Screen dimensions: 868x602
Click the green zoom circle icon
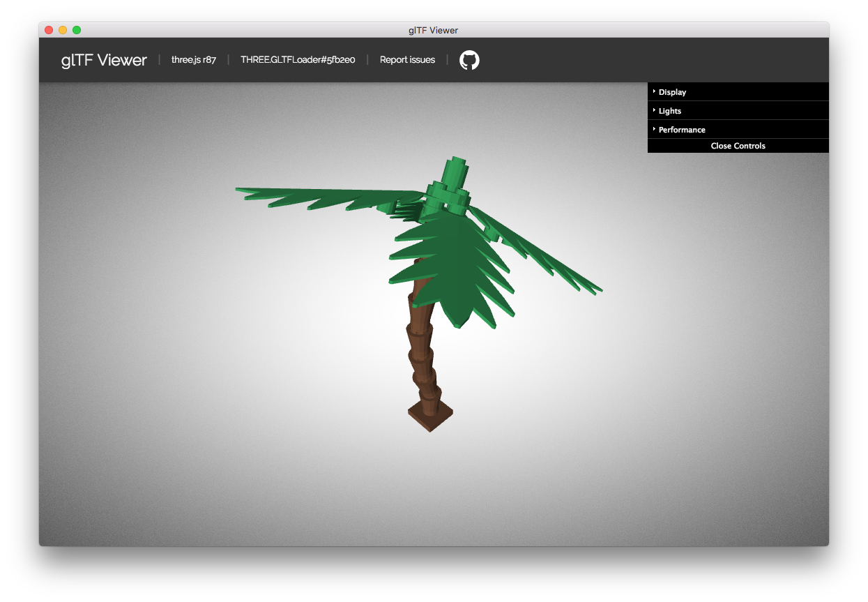(x=76, y=30)
